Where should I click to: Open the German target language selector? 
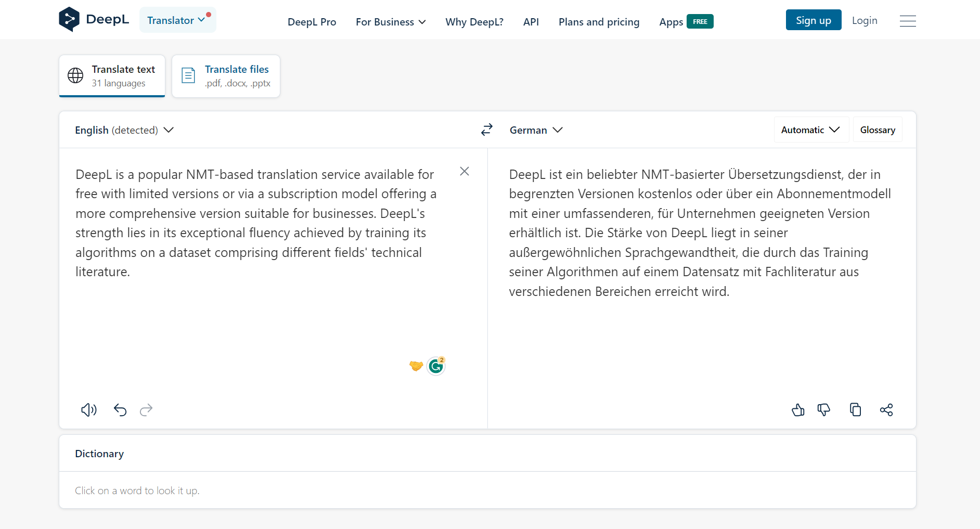[536, 130]
